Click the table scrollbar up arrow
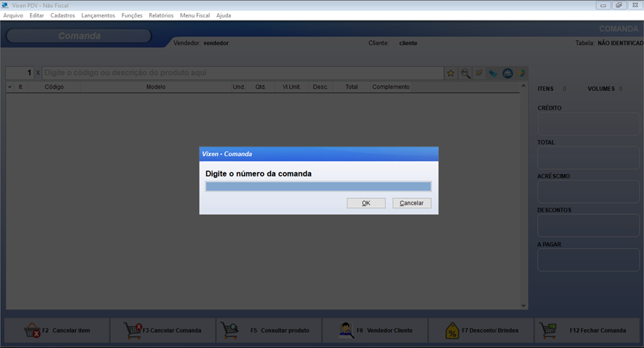The width and height of the screenshot is (644, 348). tap(523, 86)
